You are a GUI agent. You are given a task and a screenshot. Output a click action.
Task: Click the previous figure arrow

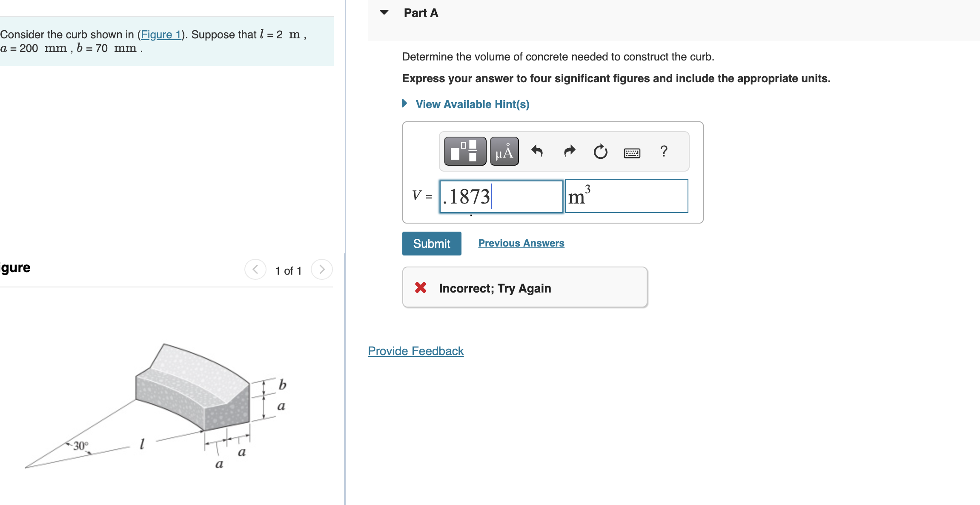coord(255,269)
